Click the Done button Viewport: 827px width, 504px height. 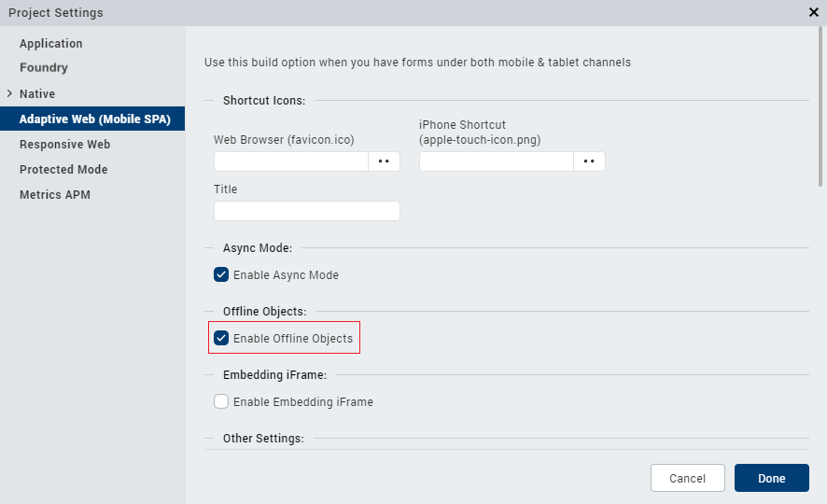[x=771, y=478]
